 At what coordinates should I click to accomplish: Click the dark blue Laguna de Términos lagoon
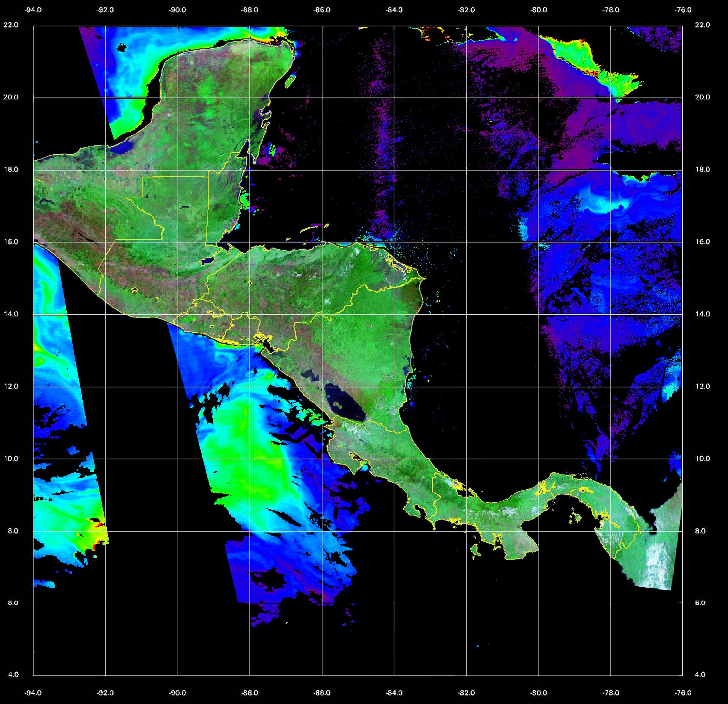click(x=125, y=147)
